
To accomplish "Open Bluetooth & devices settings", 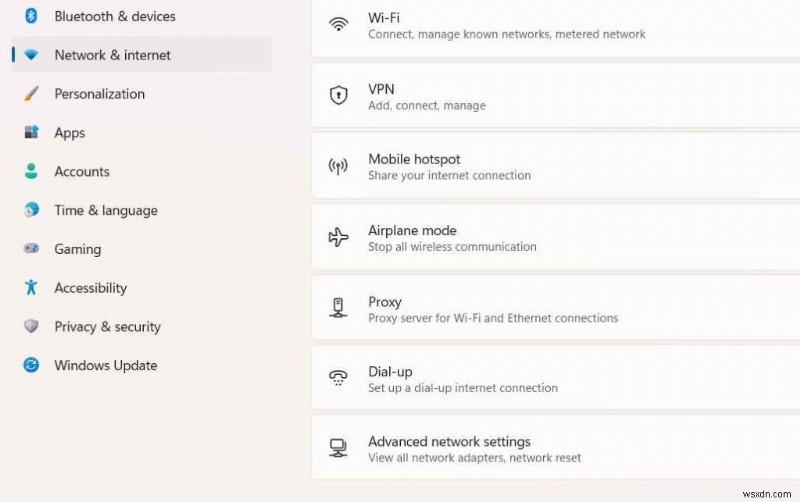I will (114, 16).
